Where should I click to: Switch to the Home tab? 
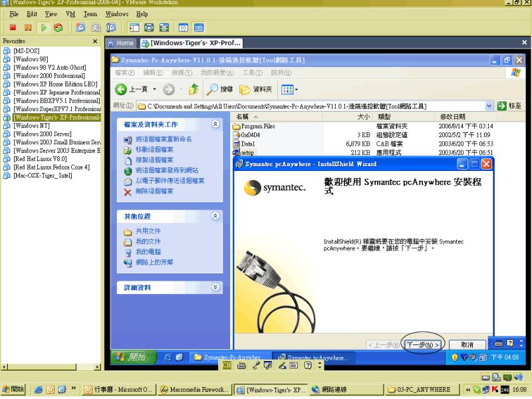pos(120,43)
